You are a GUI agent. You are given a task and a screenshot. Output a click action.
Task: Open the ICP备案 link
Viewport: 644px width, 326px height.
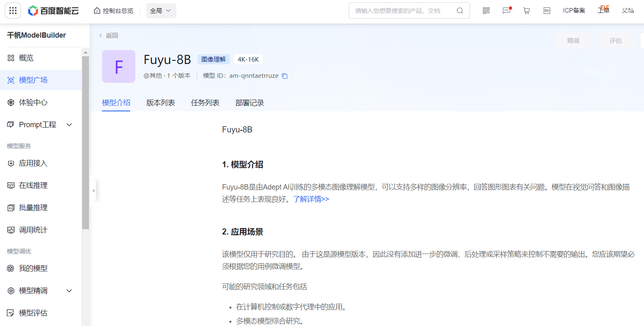(574, 11)
